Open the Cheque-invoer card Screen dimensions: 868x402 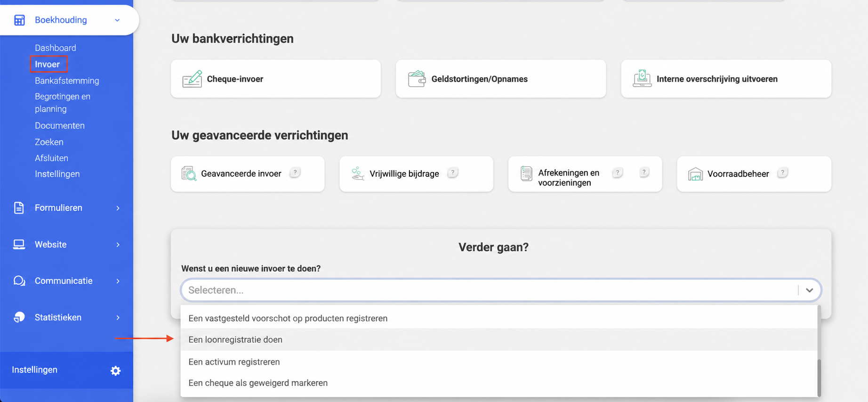coord(276,79)
